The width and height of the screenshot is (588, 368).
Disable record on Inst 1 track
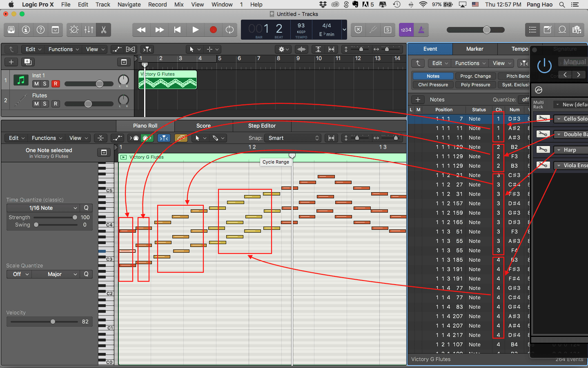[x=56, y=84]
